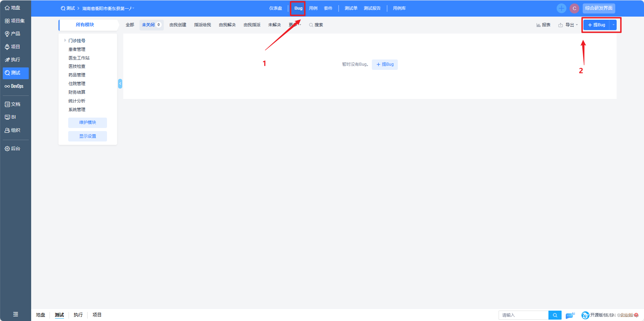
Task: Switch to the Bug tab
Action: click(298, 8)
